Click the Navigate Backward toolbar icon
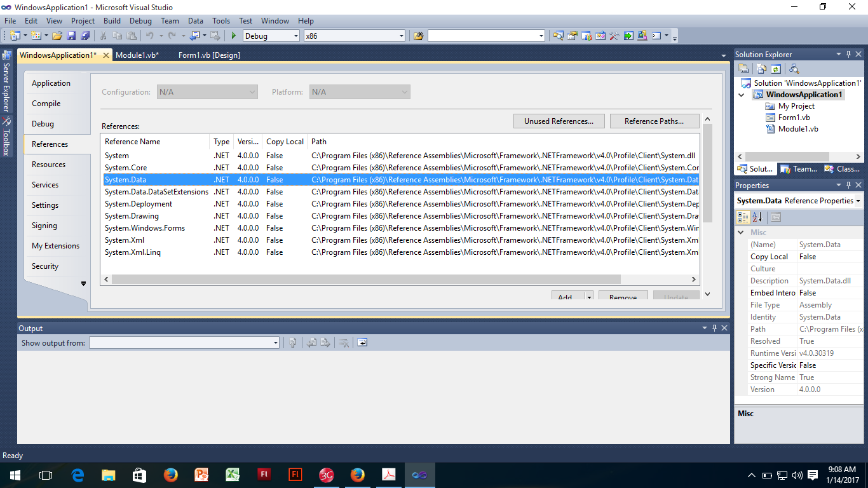 (194, 36)
